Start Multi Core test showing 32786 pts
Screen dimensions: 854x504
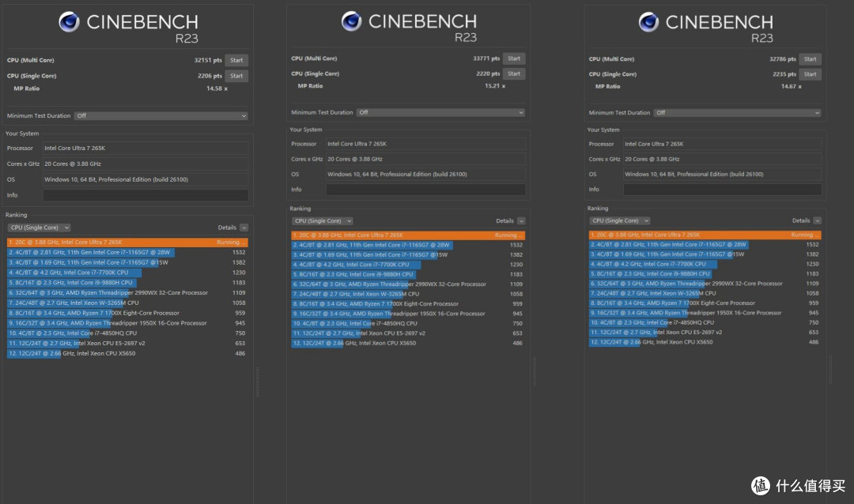coord(810,58)
